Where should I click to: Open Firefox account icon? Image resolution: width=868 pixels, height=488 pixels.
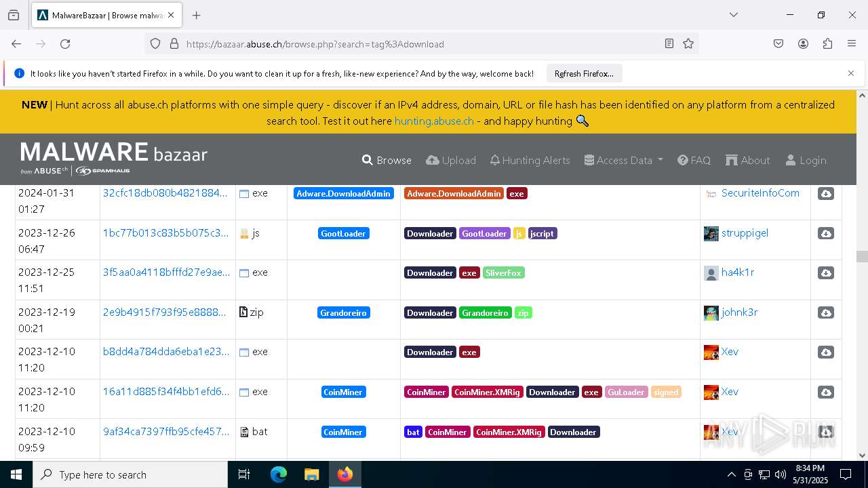pos(803,44)
